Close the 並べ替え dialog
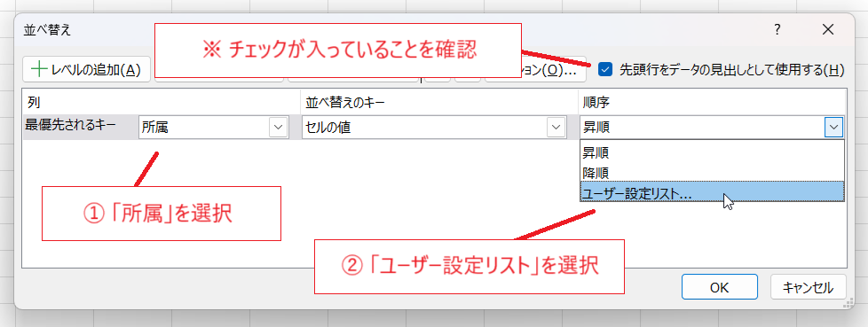Image resolution: width=868 pixels, height=327 pixels. [828, 30]
